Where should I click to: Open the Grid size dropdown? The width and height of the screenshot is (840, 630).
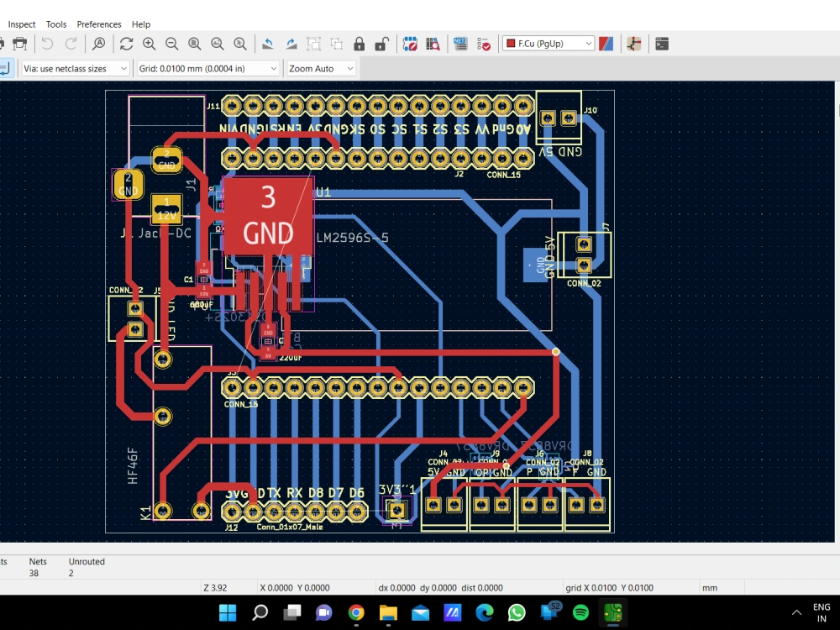272,68
